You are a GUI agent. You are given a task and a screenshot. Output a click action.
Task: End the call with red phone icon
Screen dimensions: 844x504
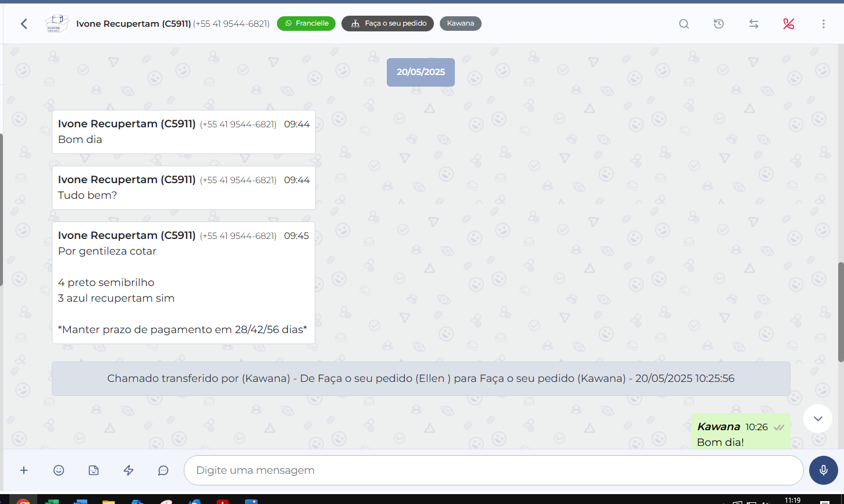pos(789,24)
